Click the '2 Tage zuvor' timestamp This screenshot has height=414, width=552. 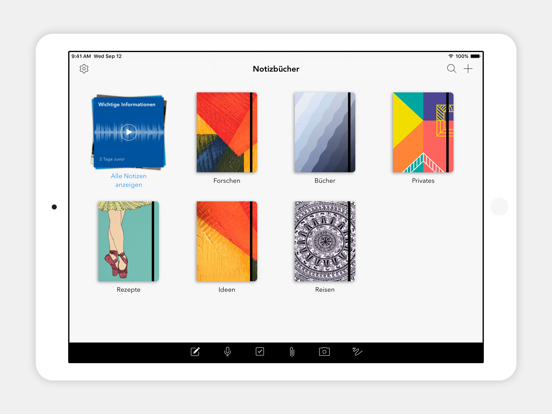(112, 159)
